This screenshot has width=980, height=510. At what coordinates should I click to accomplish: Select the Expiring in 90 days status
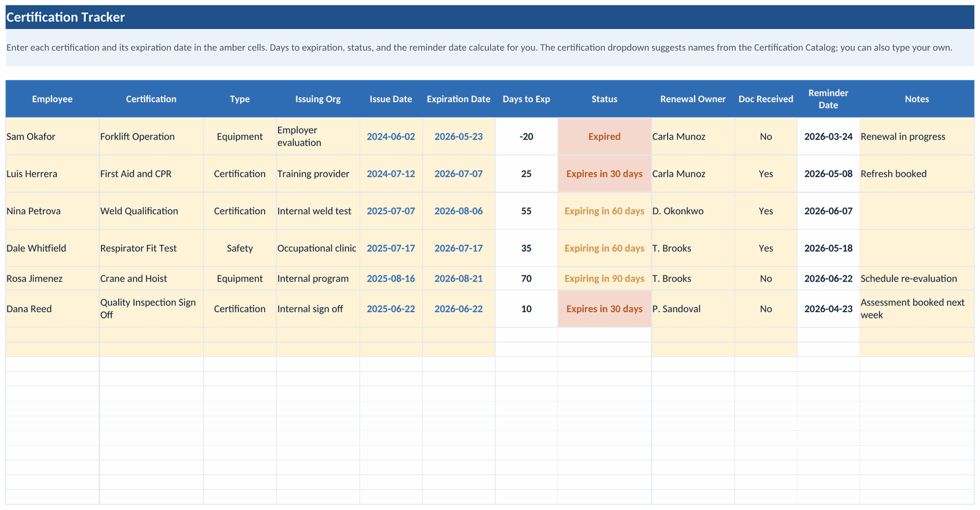tap(605, 279)
